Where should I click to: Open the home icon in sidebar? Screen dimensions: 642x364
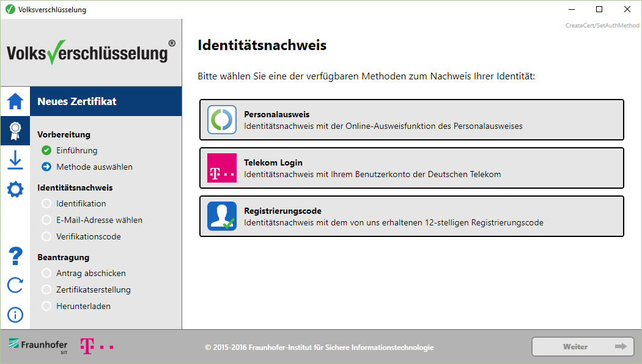click(x=15, y=101)
